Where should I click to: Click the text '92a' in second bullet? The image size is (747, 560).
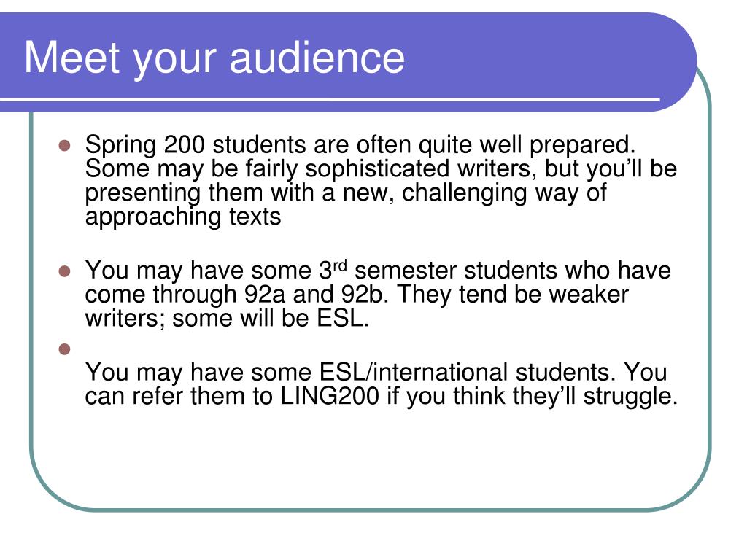264,295
